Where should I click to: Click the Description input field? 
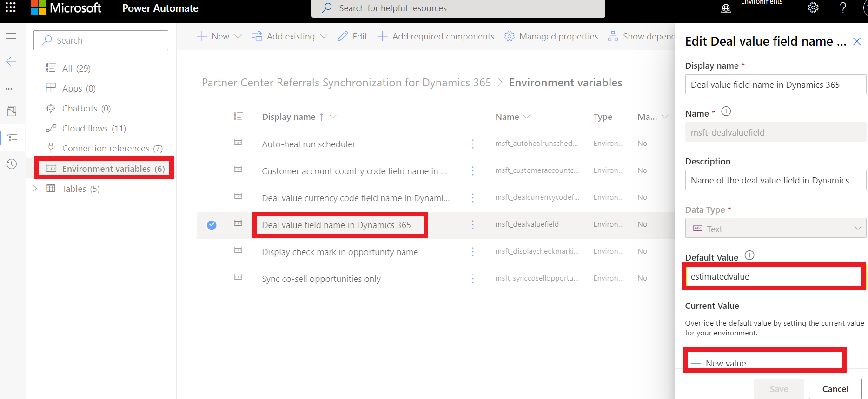pyautogui.click(x=775, y=180)
